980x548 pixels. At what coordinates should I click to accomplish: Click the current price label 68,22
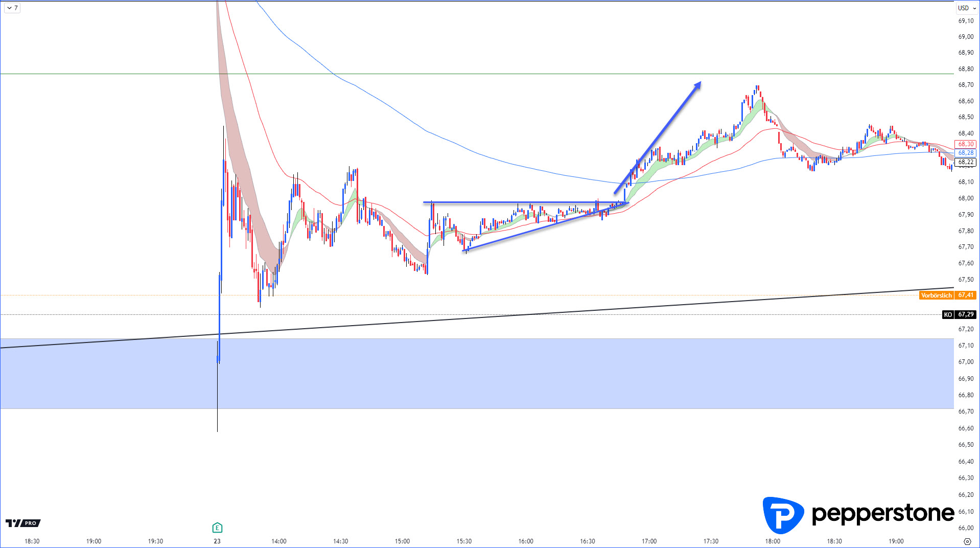[x=966, y=162]
